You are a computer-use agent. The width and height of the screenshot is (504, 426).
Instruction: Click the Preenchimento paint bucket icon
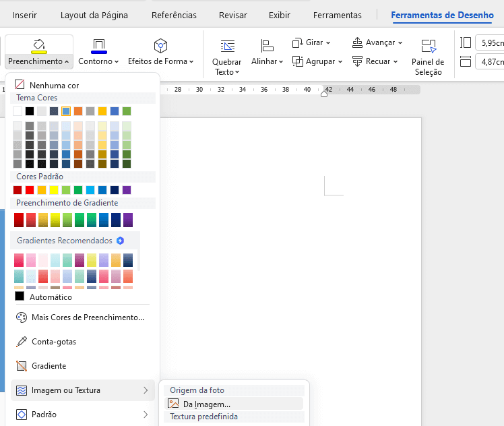[38, 46]
